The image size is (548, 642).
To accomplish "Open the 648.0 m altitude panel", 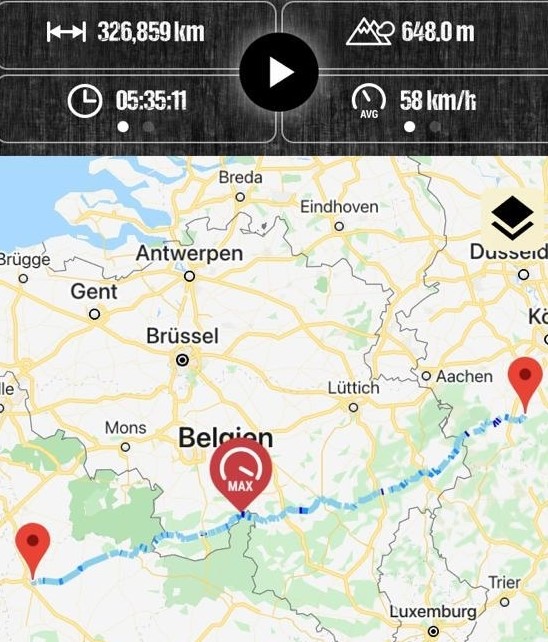I will (x=415, y=35).
